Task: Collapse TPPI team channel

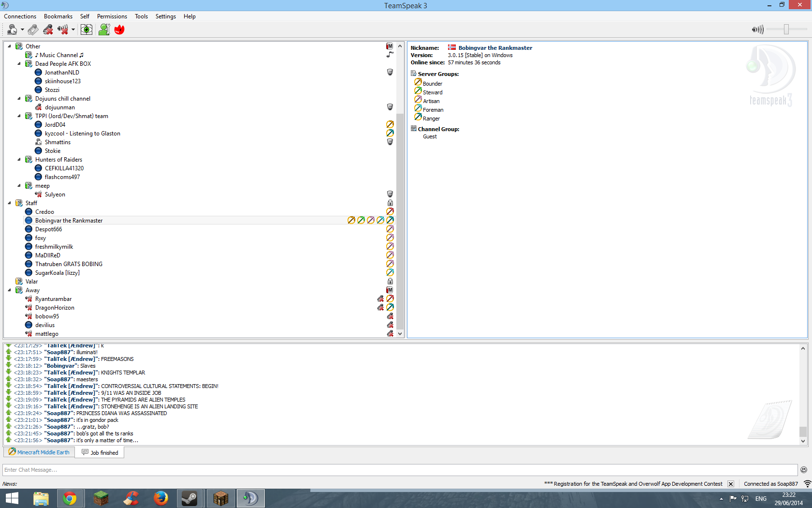Action: 19,116
